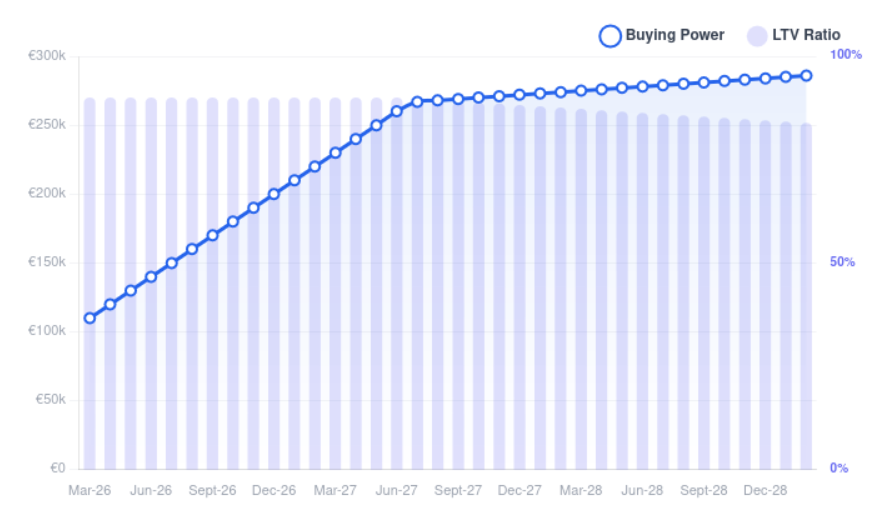Click the €300k y-axis label
The width and height of the screenshot is (890, 518).
click(x=47, y=56)
